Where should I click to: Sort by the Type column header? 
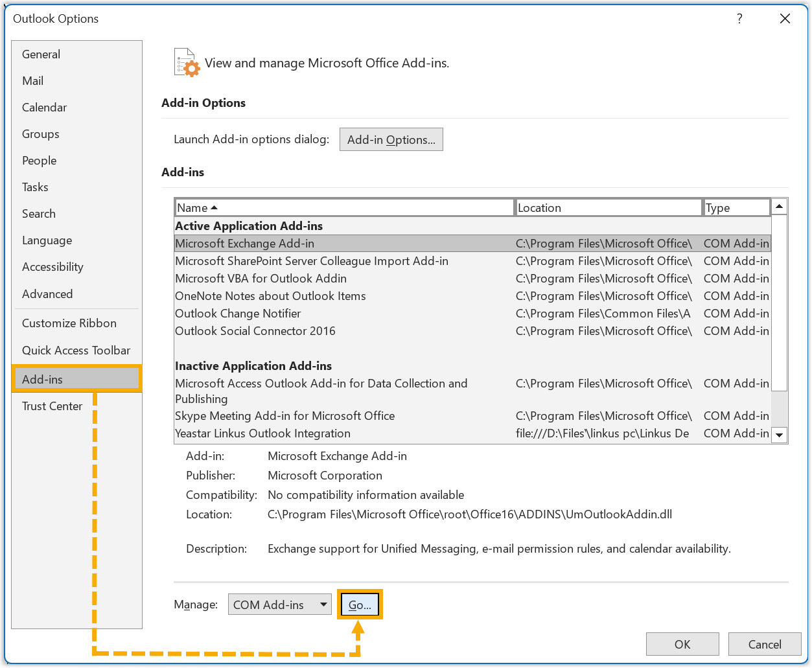[737, 207]
